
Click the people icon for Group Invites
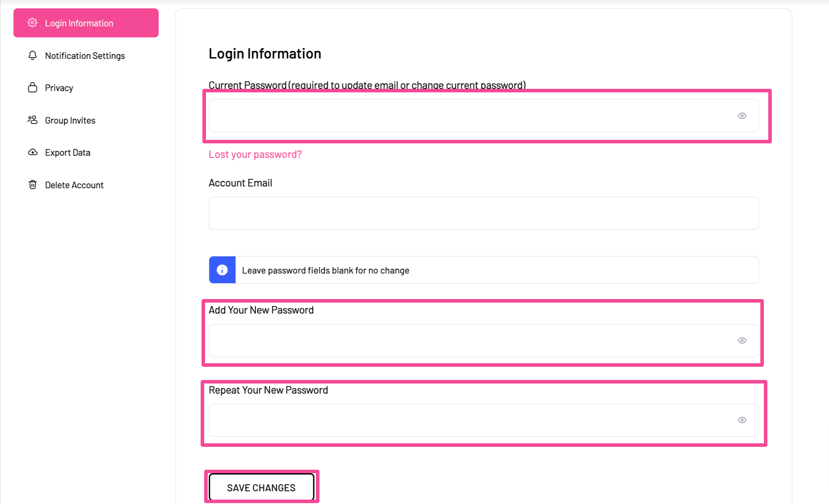coord(33,120)
